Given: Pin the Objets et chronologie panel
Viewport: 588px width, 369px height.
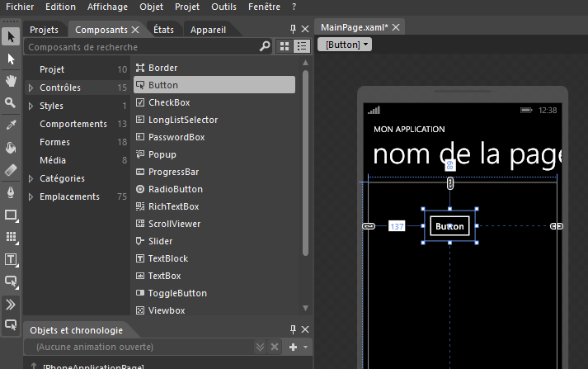Looking at the screenshot, I should point(293,329).
